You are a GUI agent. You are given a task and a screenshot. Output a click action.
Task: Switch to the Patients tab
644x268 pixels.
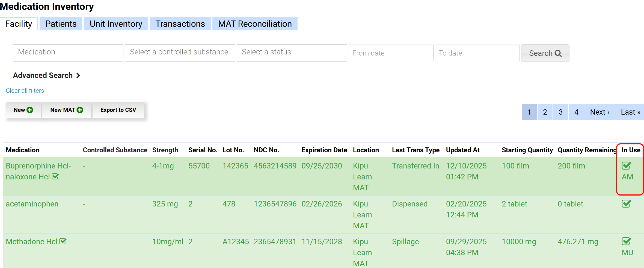coord(61,24)
